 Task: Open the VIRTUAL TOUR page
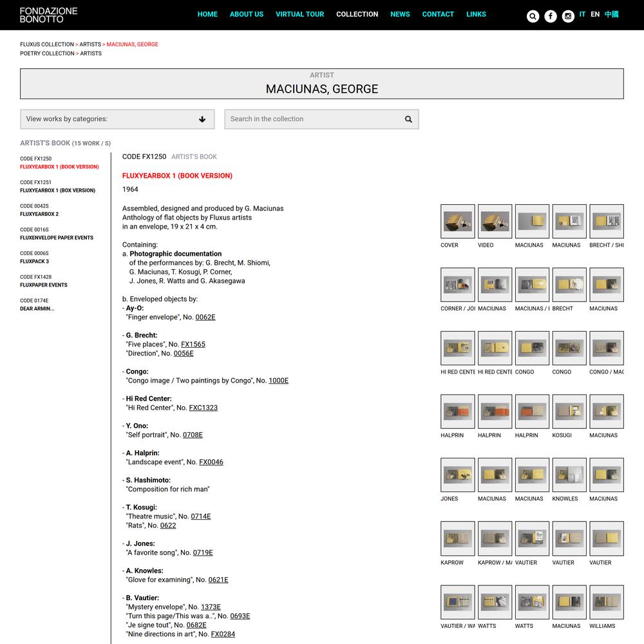(300, 14)
